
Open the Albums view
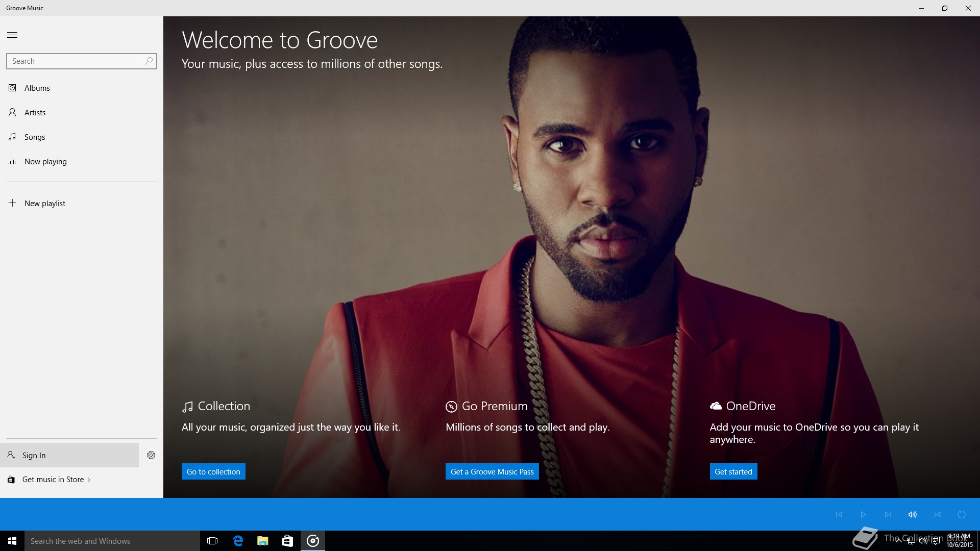[82, 88]
